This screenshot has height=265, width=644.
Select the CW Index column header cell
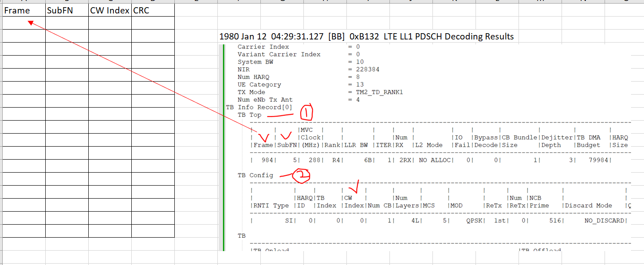click(109, 10)
